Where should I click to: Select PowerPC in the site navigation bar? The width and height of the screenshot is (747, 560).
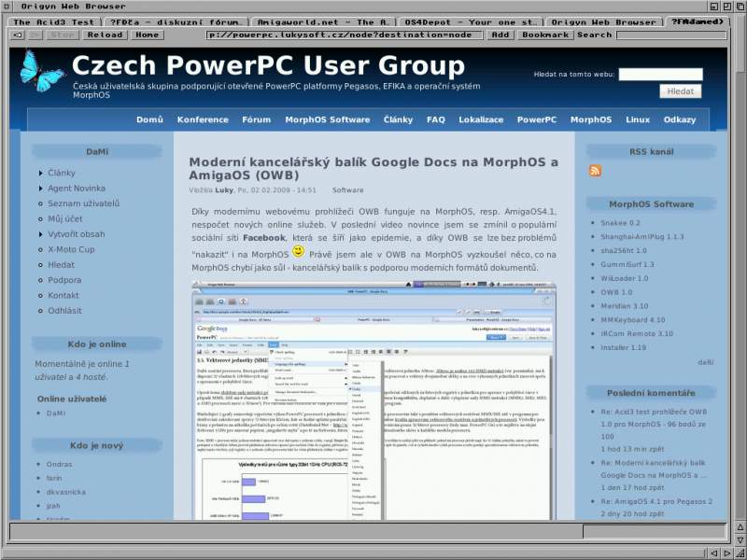pos(536,119)
